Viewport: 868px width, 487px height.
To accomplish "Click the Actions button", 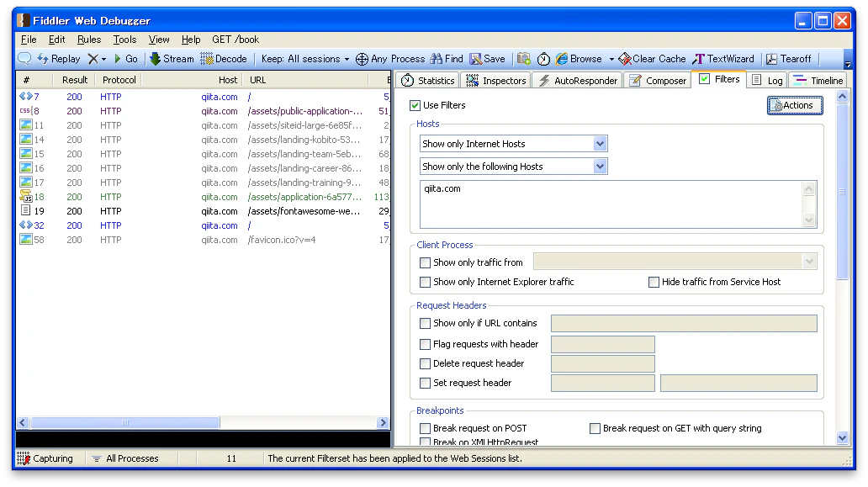I will (x=795, y=105).
